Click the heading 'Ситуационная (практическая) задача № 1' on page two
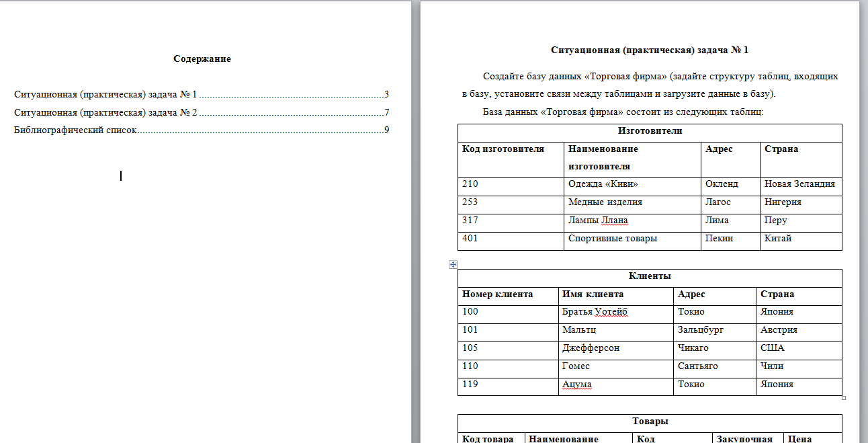This screenshot has height=443, width=868. [x=650, y=50]
